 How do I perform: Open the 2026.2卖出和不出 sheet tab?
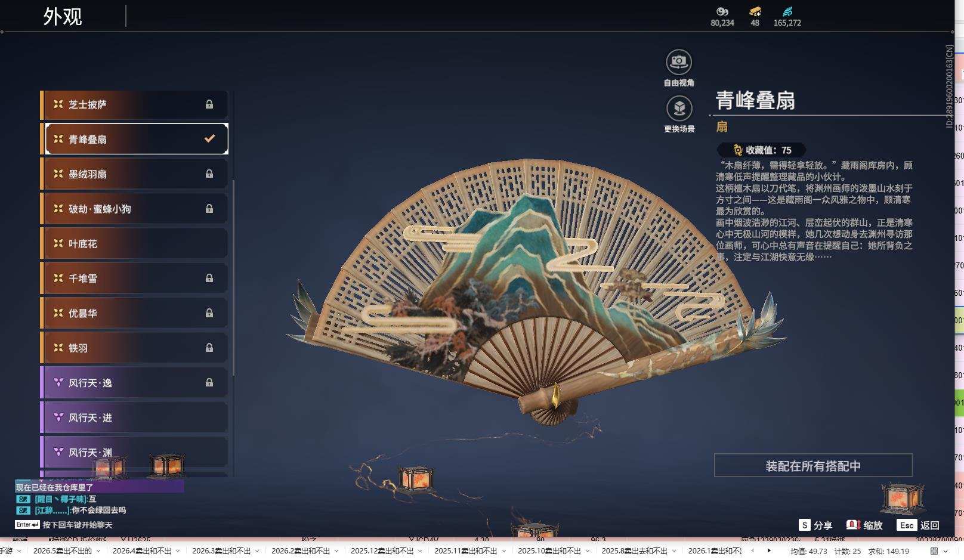pos(301,550)
